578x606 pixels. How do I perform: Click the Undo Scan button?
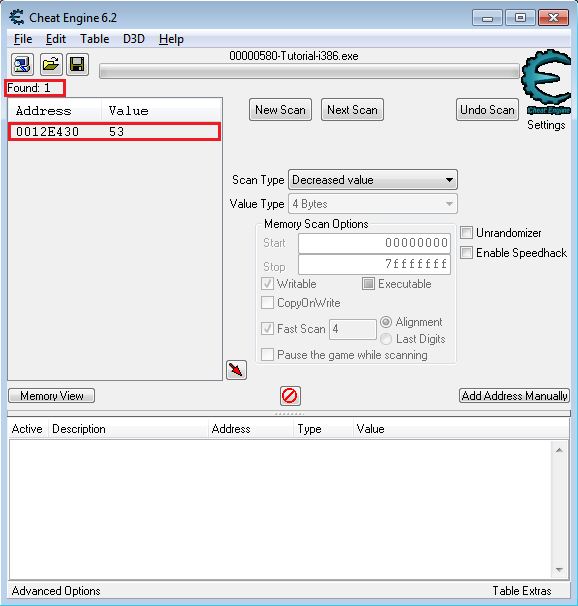point(487,110)
